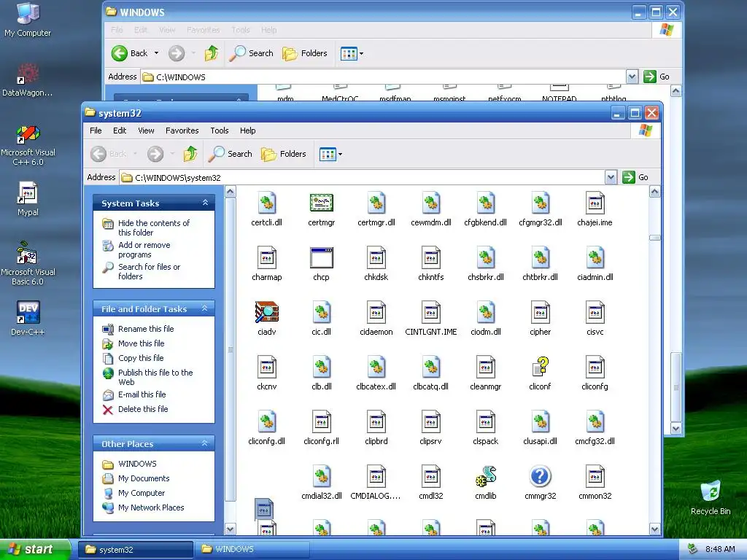The width and height of the screenshot is (747, 560).
Task: Open the Edit menu in system32
Action: (x=120, y=131)
